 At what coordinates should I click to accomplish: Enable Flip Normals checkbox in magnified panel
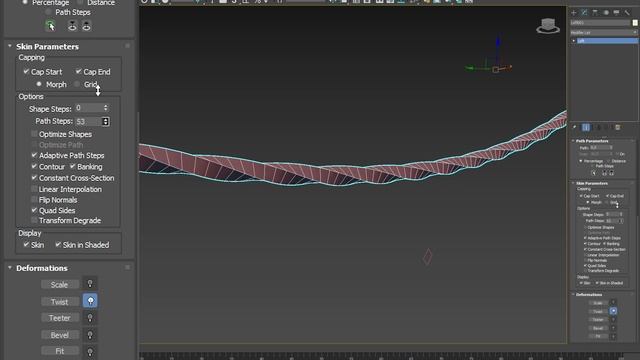pyautogui.click(x=34, y=200)
